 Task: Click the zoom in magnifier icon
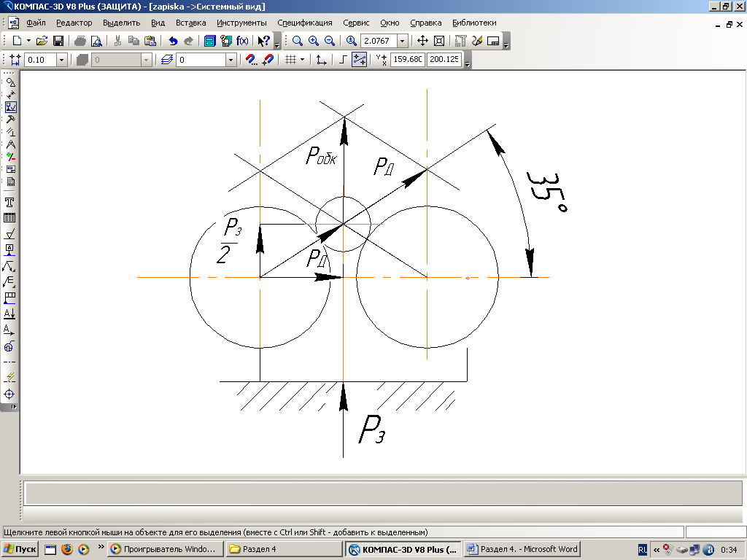coord(314,41)
